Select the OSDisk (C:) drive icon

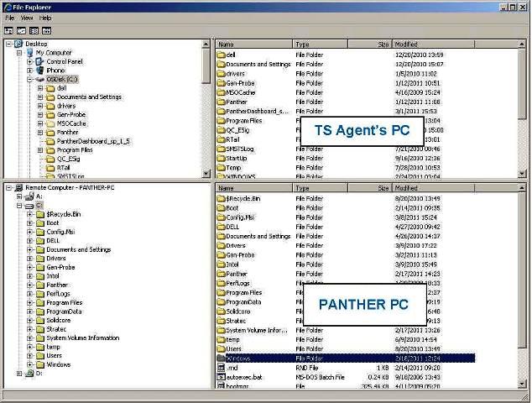[x=40, y=79]
